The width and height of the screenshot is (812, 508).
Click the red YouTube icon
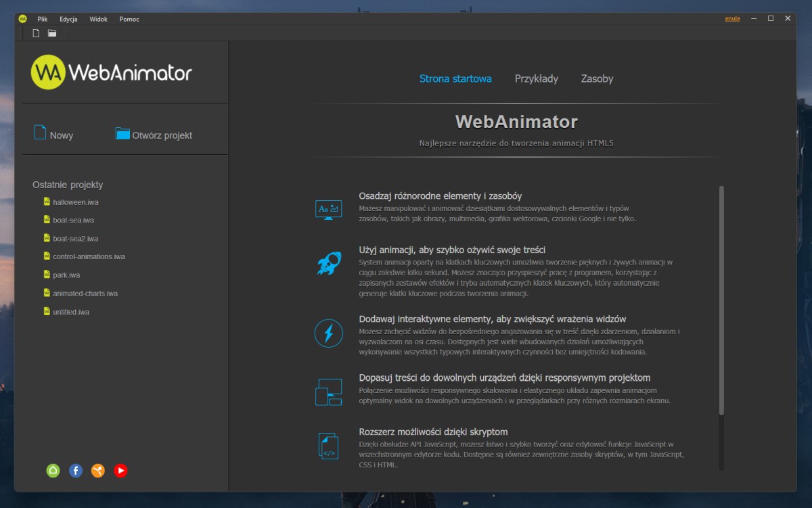click(x=120, y=470)
